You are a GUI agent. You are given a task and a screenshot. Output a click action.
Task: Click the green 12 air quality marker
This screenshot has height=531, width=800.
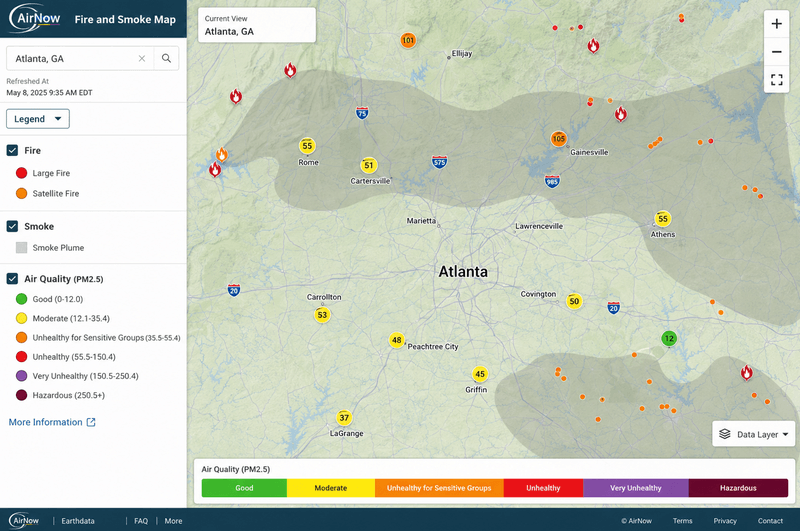pos(669,338)
